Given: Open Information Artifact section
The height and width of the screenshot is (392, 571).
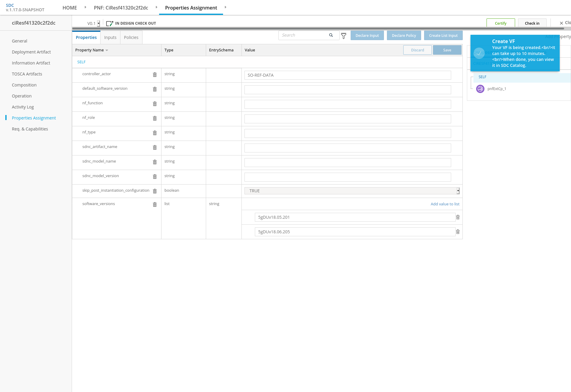Looking at the screenshot, I should tap(31, 63).
